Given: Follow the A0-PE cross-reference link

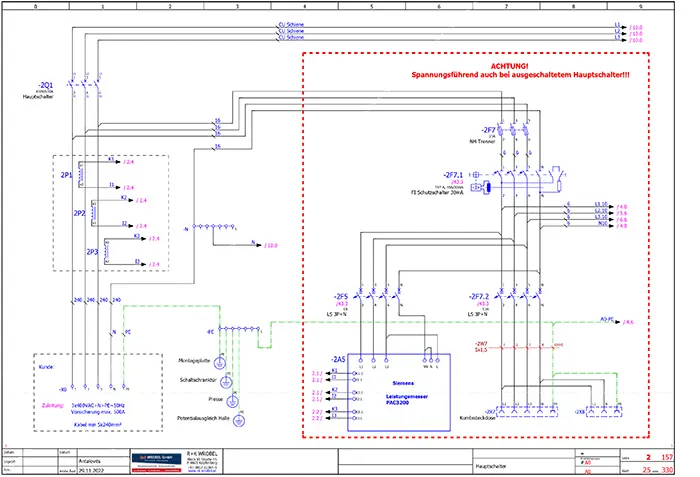Looking at the screenshot, I should click(x=625, y=322).
